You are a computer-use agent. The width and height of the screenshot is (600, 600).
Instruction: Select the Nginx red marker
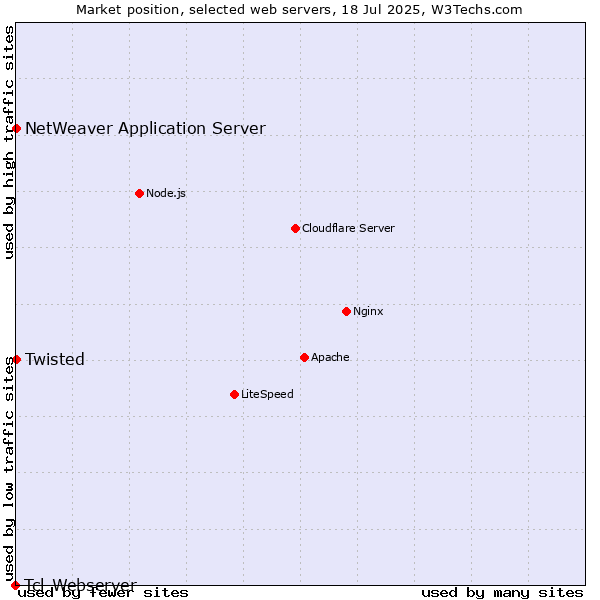[x=346, y=311]
